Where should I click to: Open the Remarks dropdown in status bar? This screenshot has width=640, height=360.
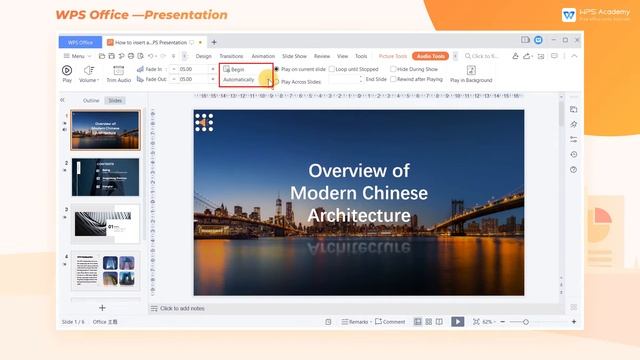pos(356,322)
